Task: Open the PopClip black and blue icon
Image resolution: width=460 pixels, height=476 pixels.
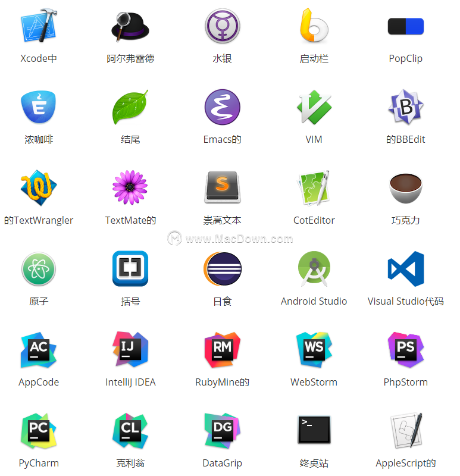Action: pos(406,26)
